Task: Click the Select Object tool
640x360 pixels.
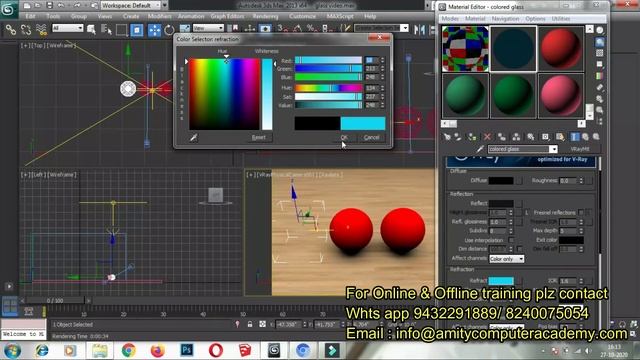Action: 91,29
